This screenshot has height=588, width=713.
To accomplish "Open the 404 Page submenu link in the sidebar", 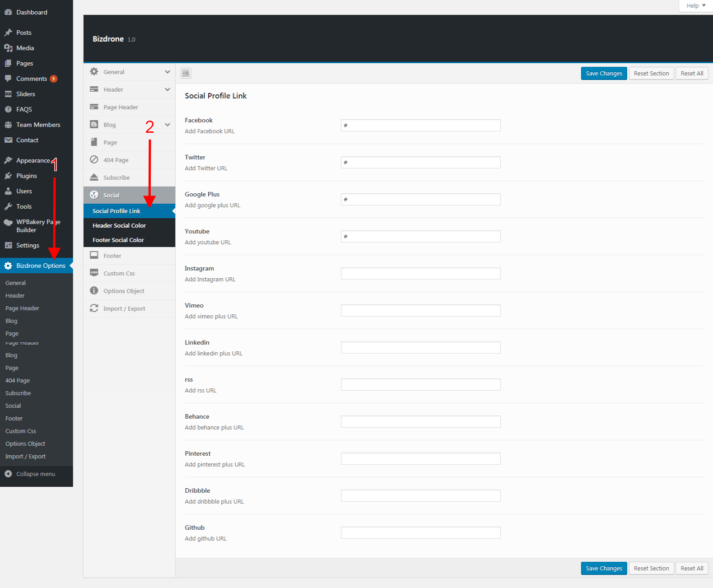I will 18,380.
